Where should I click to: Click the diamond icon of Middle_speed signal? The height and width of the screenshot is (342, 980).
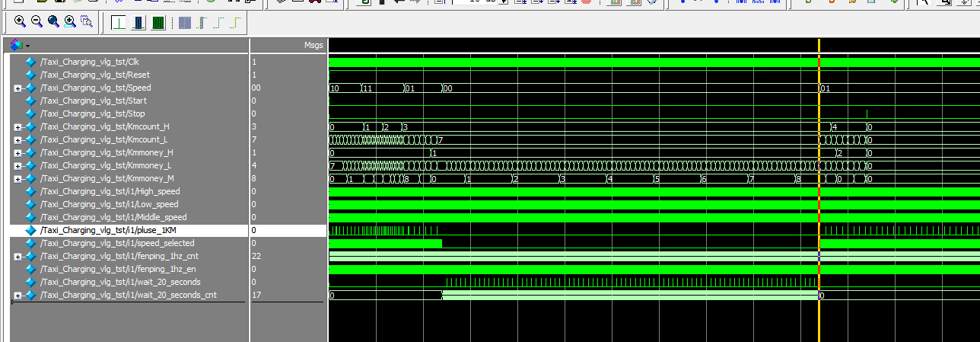click(x=30, y=217)
